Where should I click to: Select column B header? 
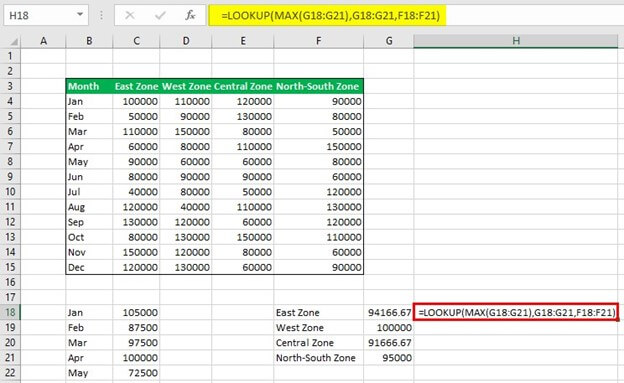pyautogui.click(x=89, y=41)
